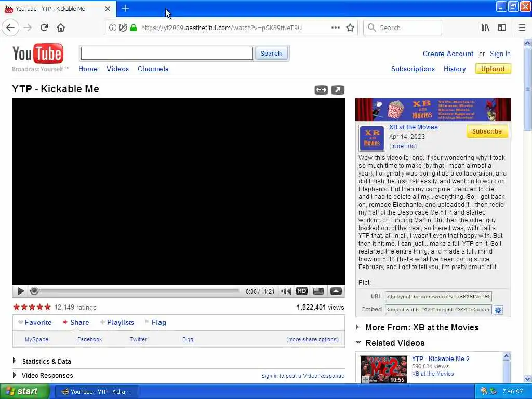The image size is (532, 399).
Task: Click the green padlock security icon
Action: (x=134, y=28)
